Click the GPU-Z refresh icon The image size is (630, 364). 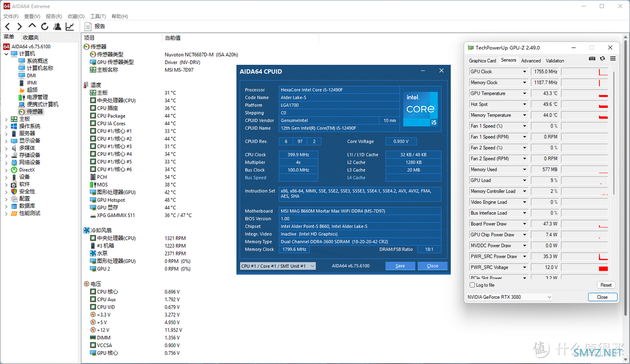602,59
